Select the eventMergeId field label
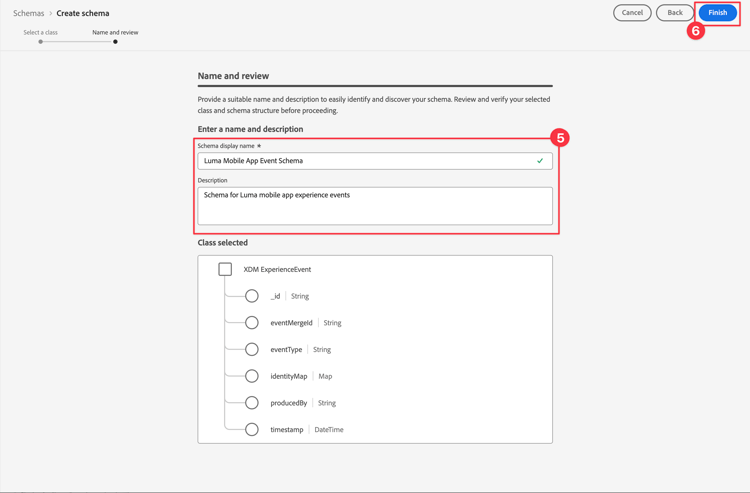 291,323
